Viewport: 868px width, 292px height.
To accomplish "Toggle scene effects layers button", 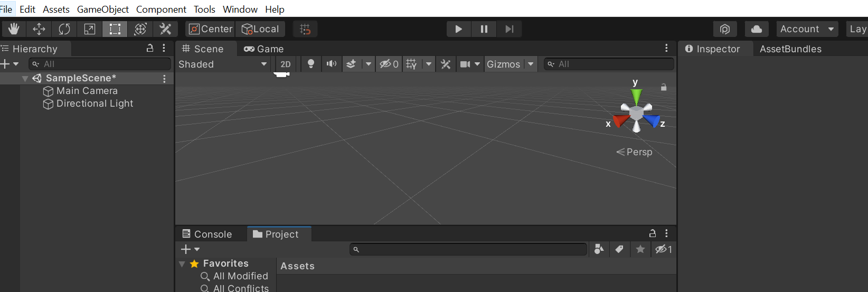I will (352, 64).
